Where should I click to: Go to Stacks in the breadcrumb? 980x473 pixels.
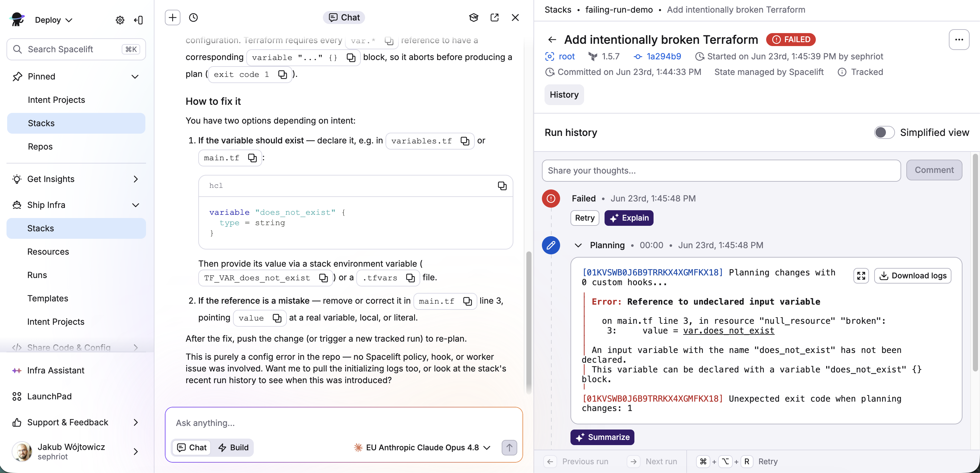click(558, 9)
